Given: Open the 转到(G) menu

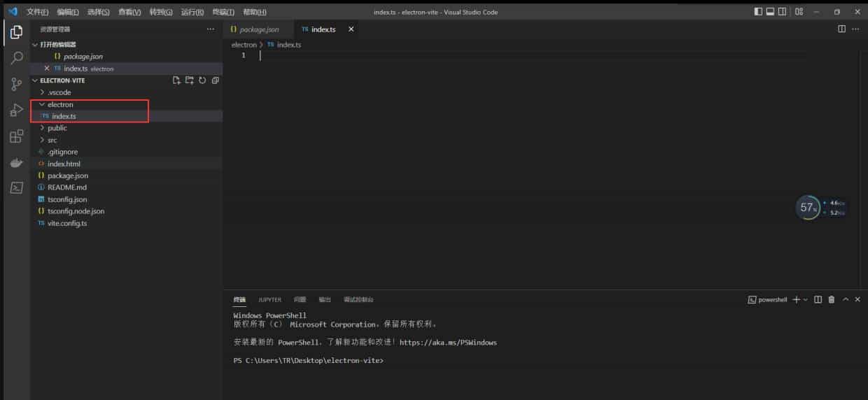Looking at the screenshot, I should point(161,12).
